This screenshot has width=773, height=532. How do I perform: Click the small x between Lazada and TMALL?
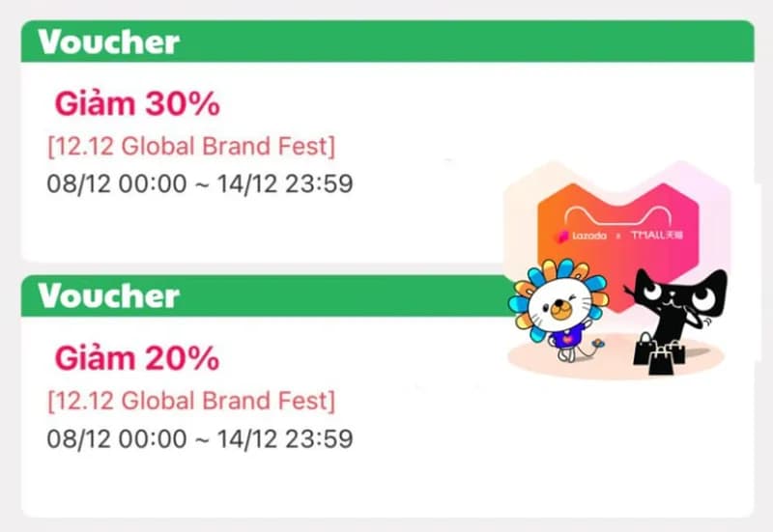(618, 237)
